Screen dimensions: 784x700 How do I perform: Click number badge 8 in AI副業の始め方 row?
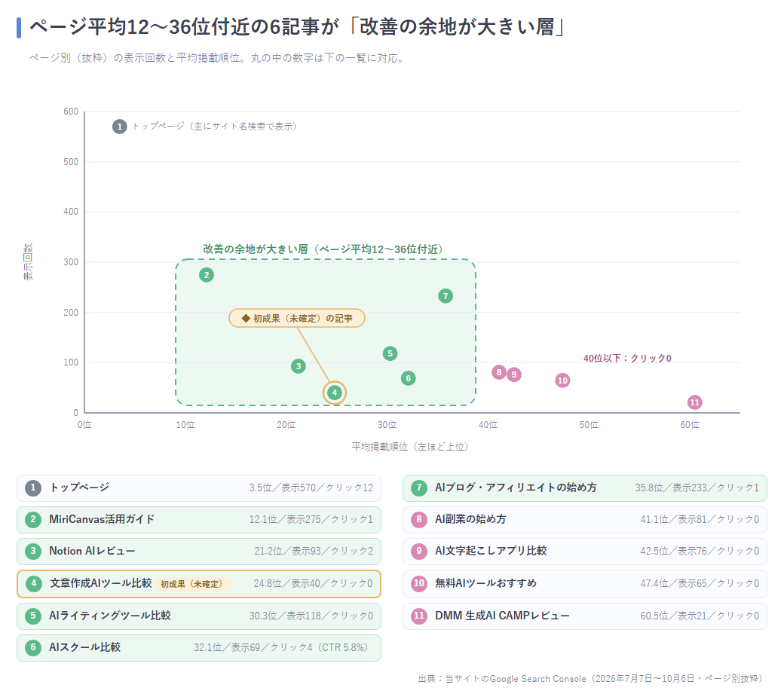(x=419, y=519)
